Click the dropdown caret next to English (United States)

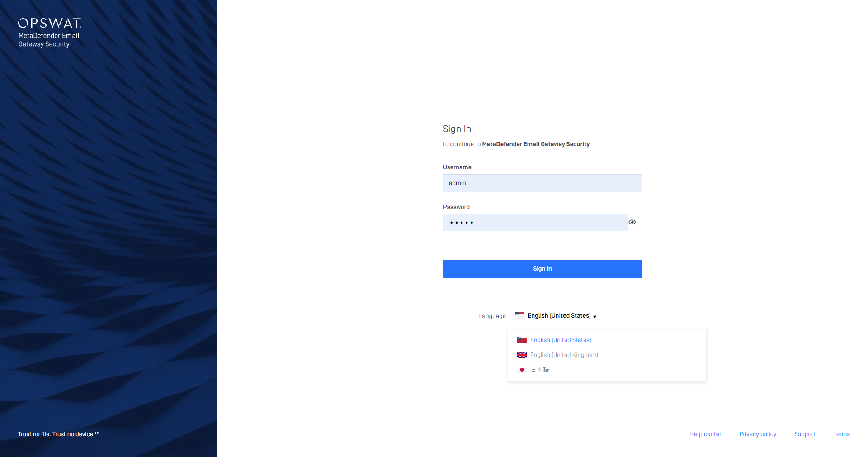click(x=595, y=316)
